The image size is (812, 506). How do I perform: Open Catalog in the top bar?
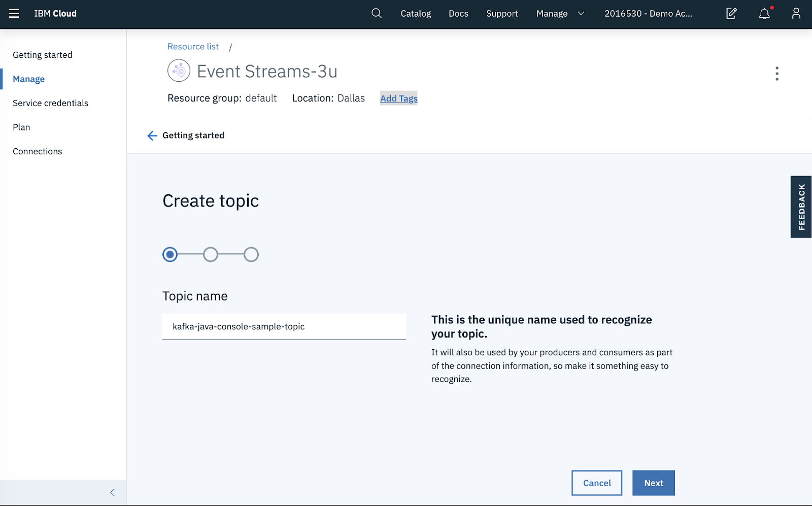(x=416, y=14)
